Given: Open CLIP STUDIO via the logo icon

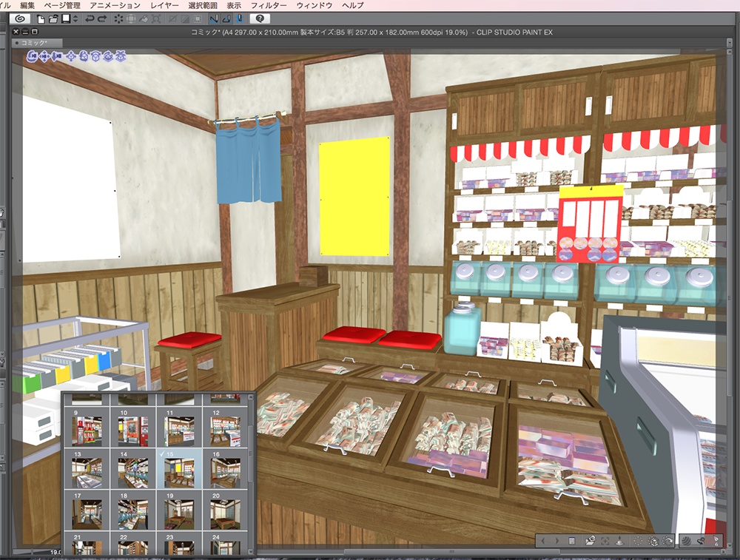Looking at the screenshot, I should 20,18.
